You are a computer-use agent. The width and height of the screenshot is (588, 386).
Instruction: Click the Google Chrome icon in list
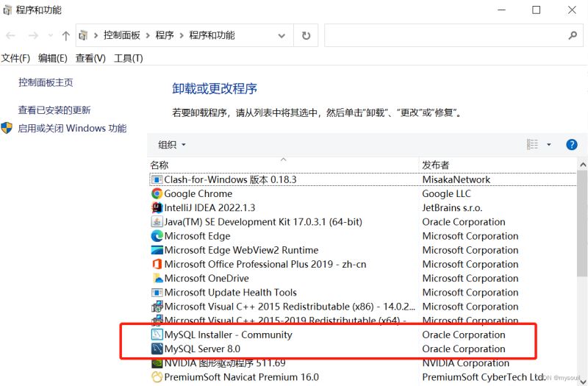[157, 193]
